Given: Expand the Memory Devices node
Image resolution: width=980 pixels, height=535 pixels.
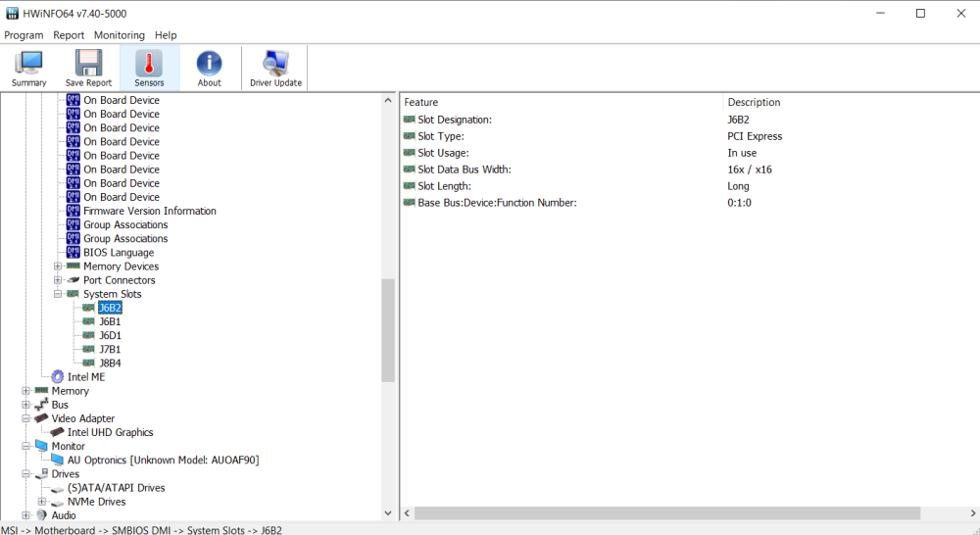Looking at the screenshot, I should tap(58, 267).
